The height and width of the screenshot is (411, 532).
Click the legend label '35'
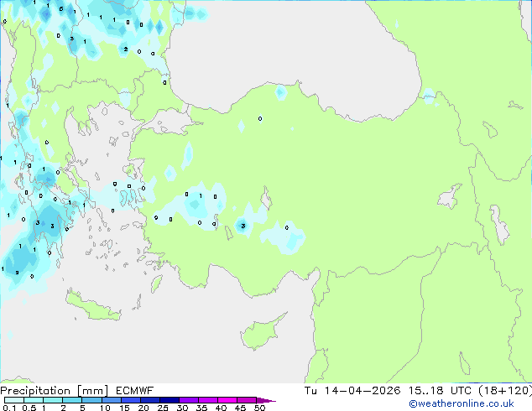click(x=201, y=408)
